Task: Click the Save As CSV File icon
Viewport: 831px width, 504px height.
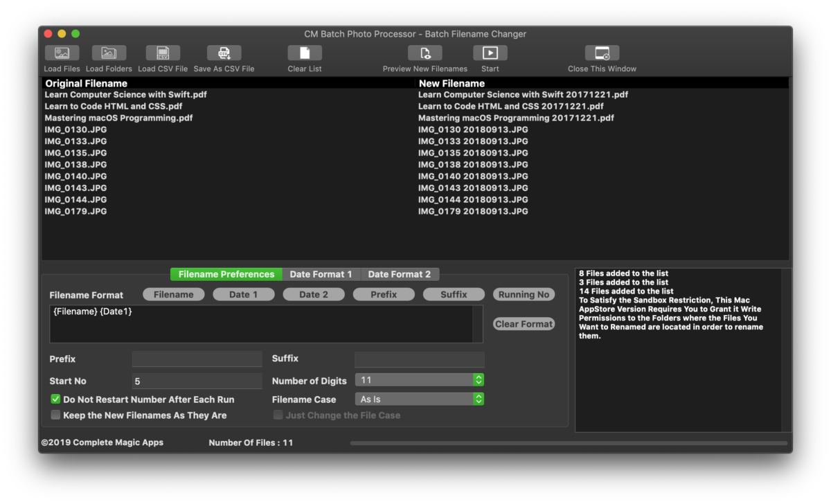Action: [x=223, y=53]
